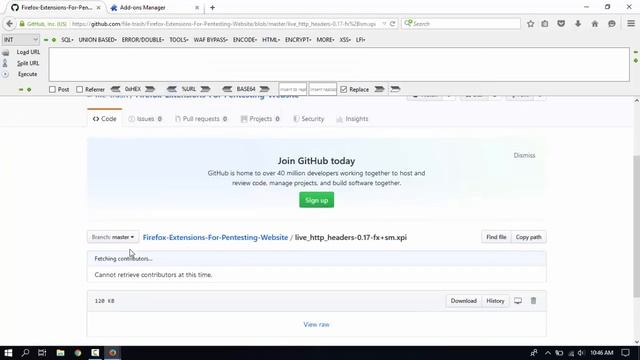Expand the TOOLS menu

point(179,40)
